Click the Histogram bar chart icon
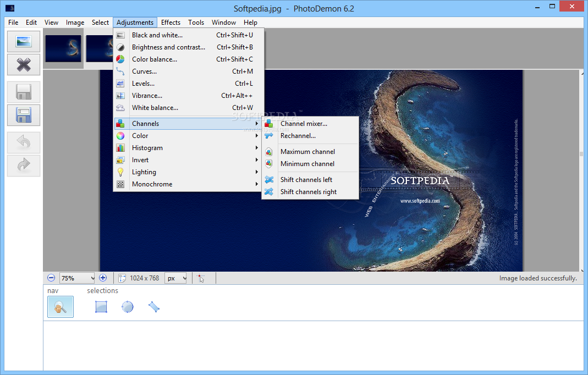The width and height of the screenshot is (588, 375). pos(120,148)
